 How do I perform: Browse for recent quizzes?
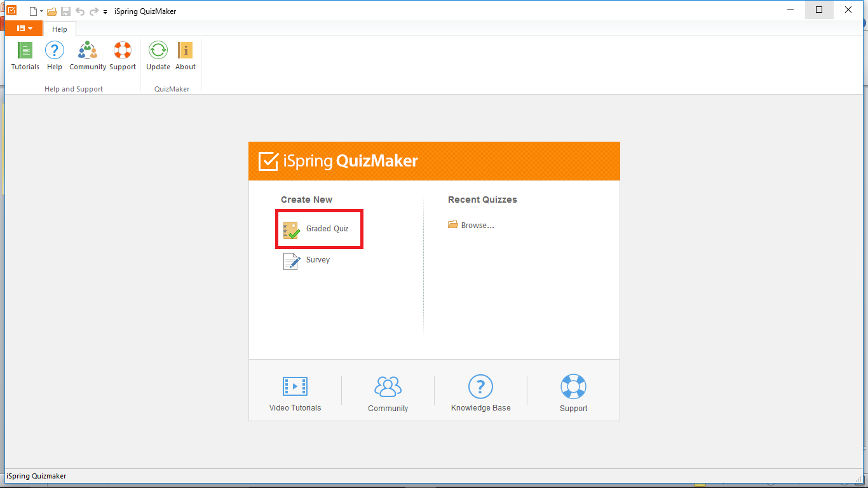click(471, 225)
